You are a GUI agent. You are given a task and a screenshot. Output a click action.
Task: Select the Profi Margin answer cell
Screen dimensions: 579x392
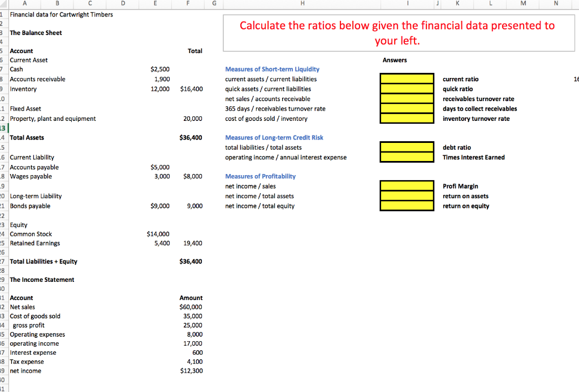(x=407, y=186)
